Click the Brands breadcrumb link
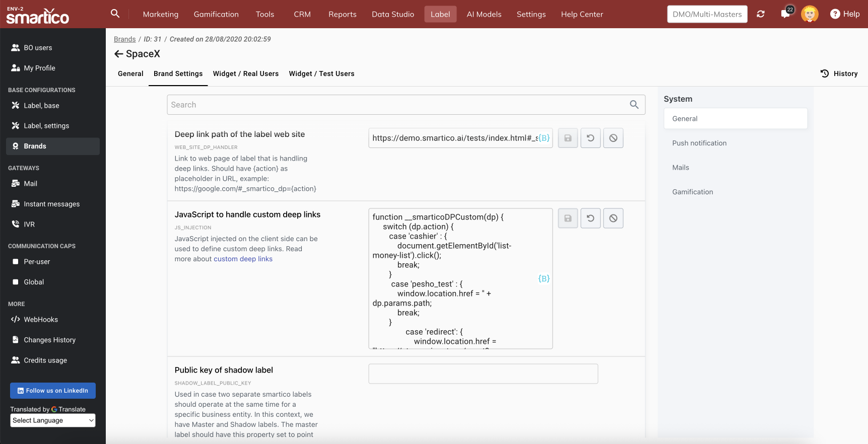This screenshot has height=444, width=868. [x=124, y=39]
